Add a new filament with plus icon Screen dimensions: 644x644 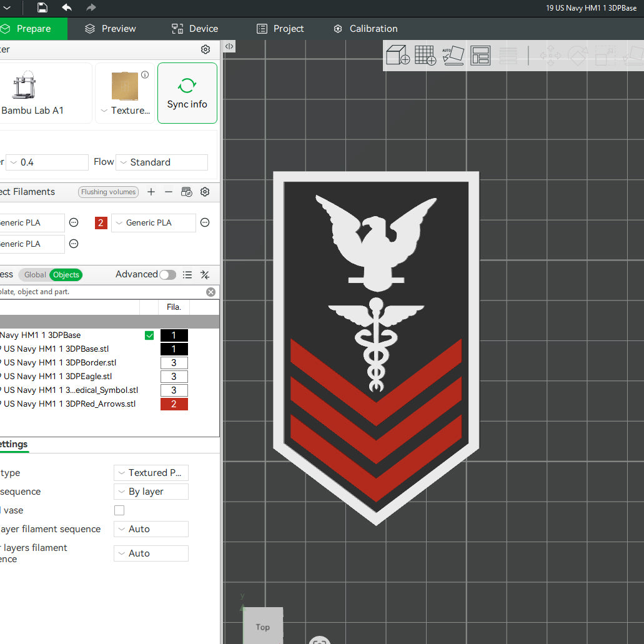[x=151, y=192]
